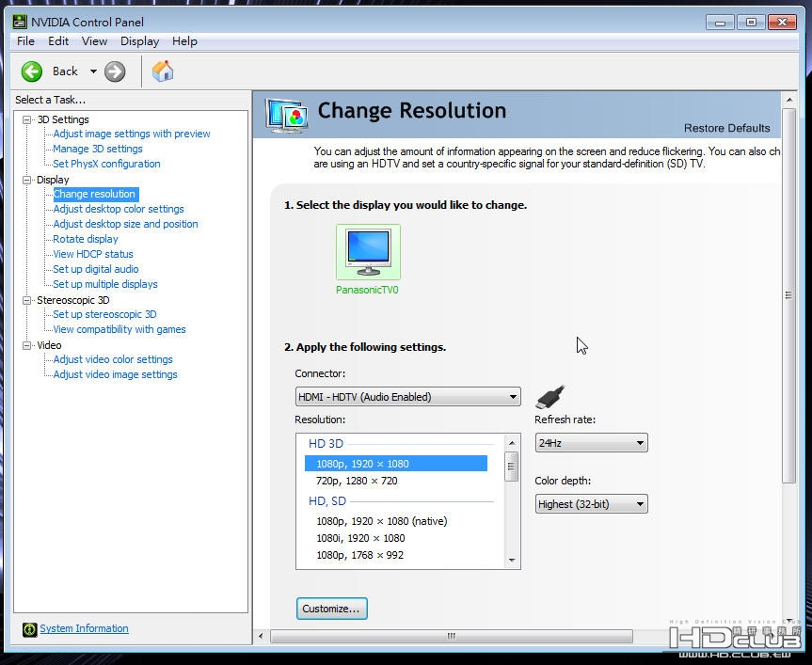Collapse the 3D Settings tree node
Viewport: 812px width, 665px height.
coord(26,119)
